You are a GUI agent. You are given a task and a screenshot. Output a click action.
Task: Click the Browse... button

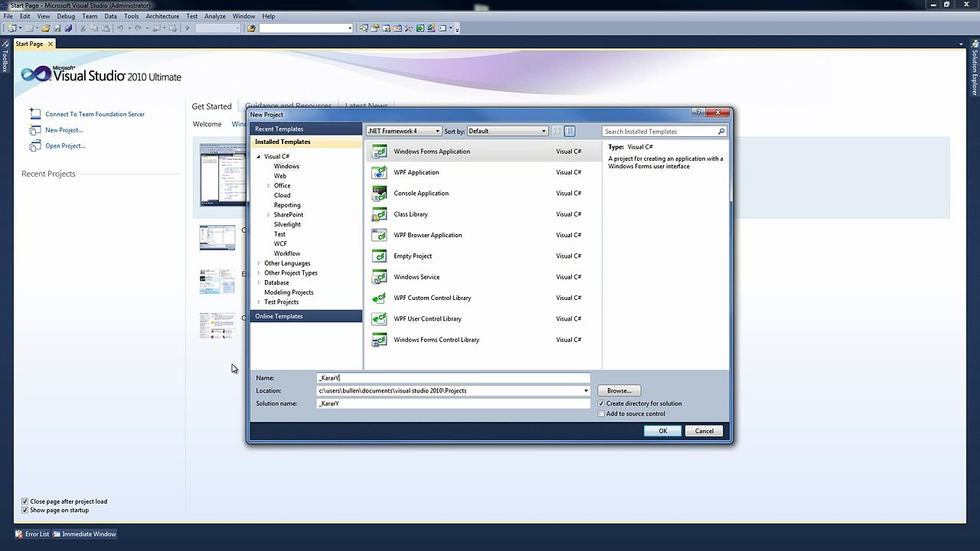619,391
